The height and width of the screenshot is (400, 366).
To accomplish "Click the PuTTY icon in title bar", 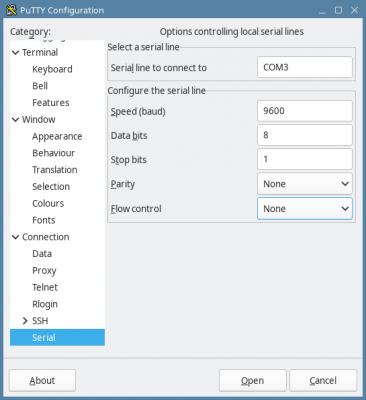I will point(11,10).
